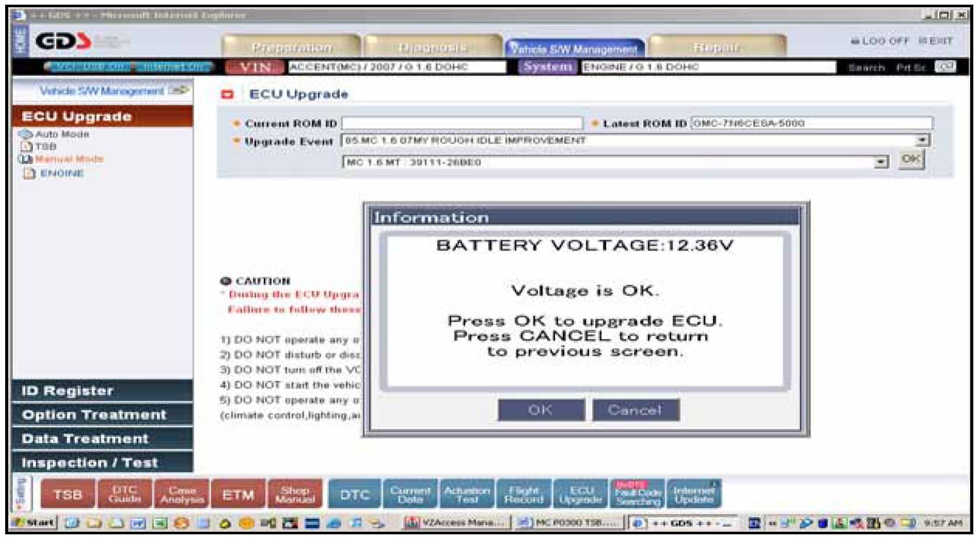The image size is (980, 540).
Task: Expand the ID Register sidebar section
Action: pos(102,391)
